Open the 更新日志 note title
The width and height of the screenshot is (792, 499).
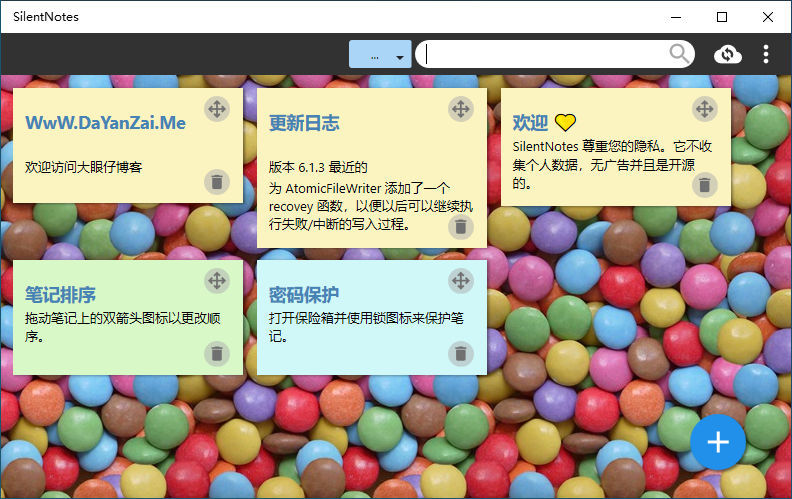coord(304,123)
